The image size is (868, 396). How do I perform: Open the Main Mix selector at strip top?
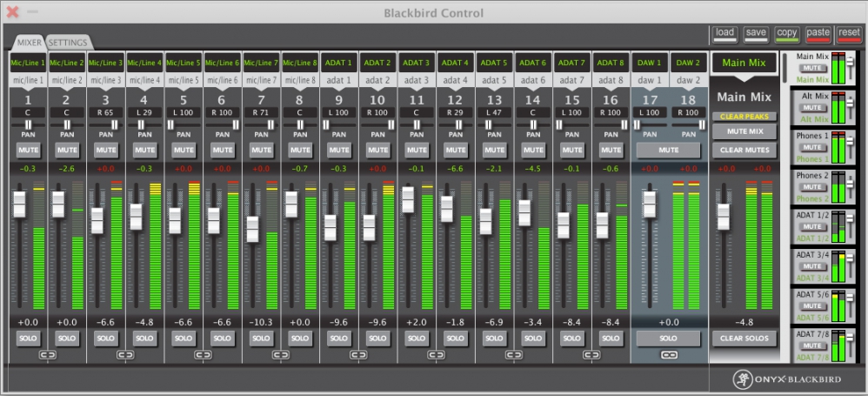coord(744,63)
